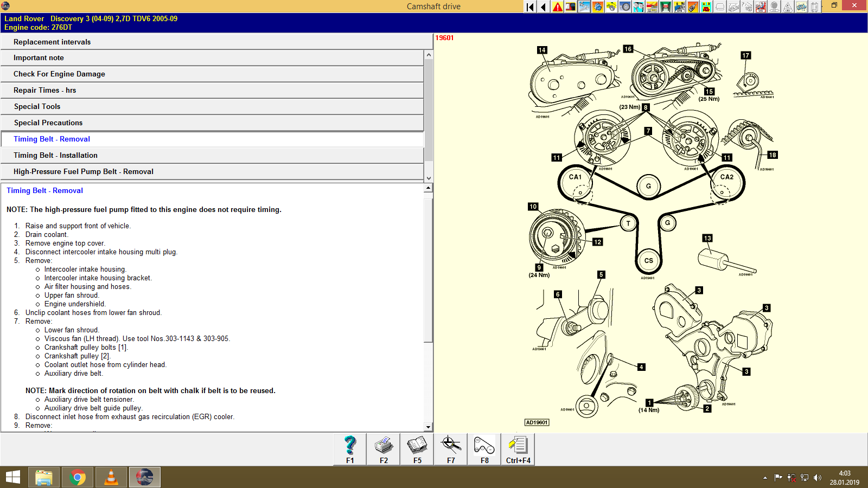The height and width of the screenshot is (488, 868).
Task: Click the red telephone toolbar icon
Action: click(x=706, y=7)
